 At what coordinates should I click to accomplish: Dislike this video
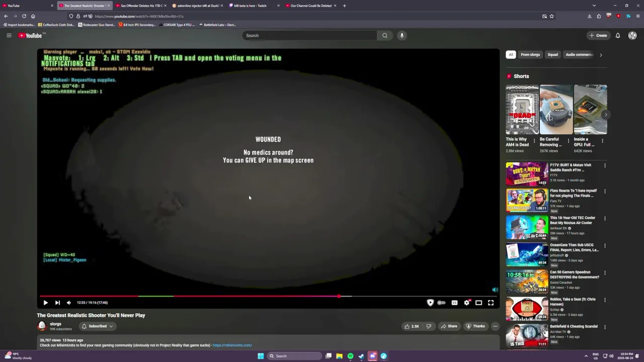(429, 326)
